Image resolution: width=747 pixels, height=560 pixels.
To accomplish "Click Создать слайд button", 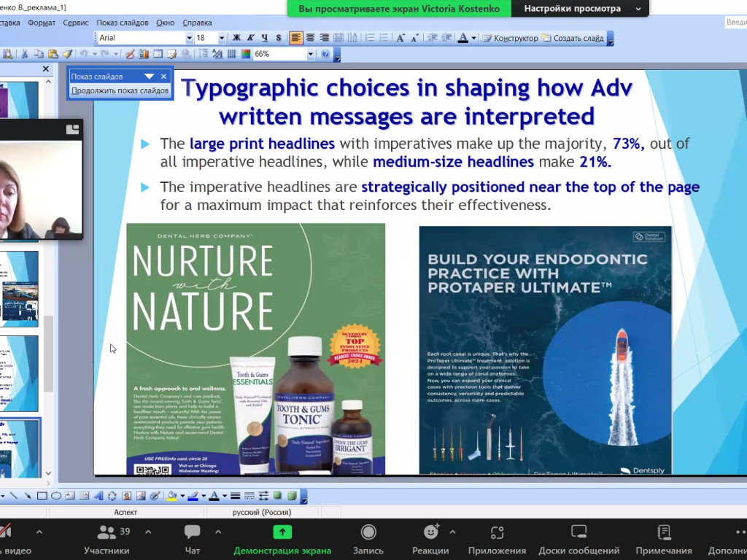I will point(573,38).
